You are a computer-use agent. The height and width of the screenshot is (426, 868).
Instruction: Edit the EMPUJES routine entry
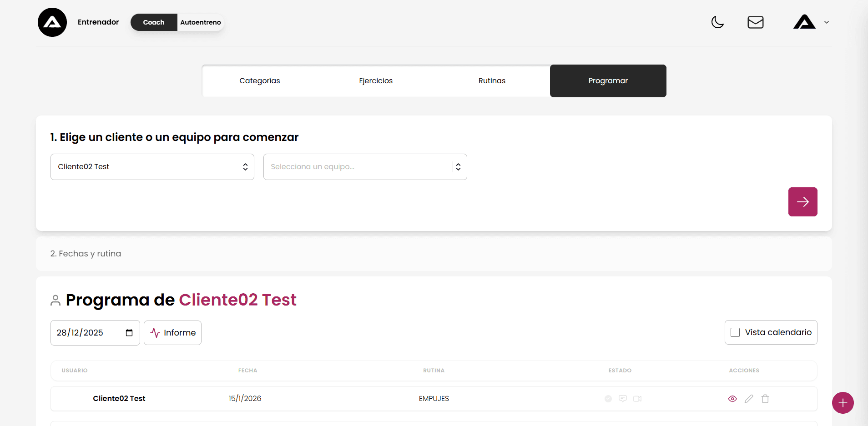[x=749, y=399]
